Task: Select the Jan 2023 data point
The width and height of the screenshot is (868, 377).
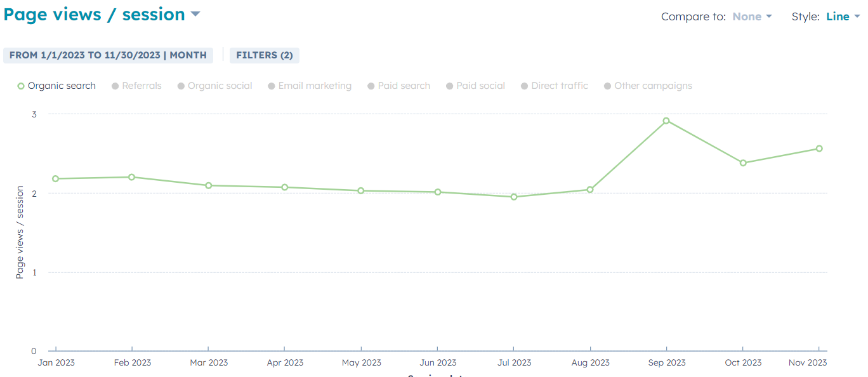Action: tap(56, 179)
